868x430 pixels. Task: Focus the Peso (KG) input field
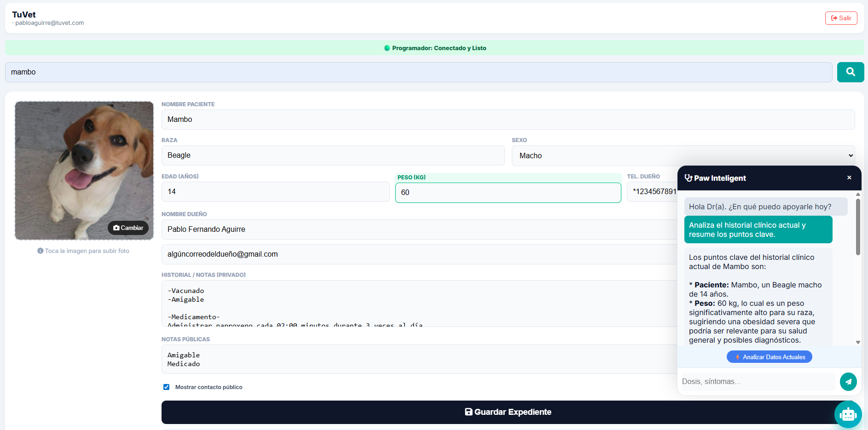[508, 193]
